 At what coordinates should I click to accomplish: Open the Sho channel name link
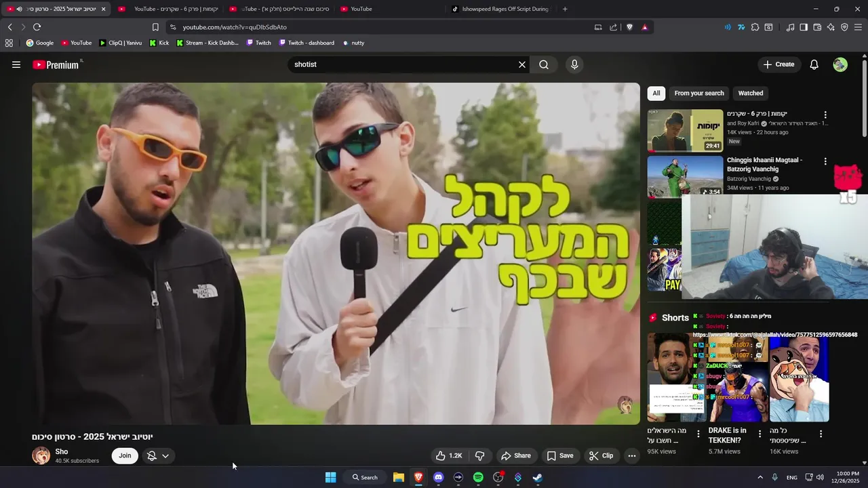click(62, 451)
